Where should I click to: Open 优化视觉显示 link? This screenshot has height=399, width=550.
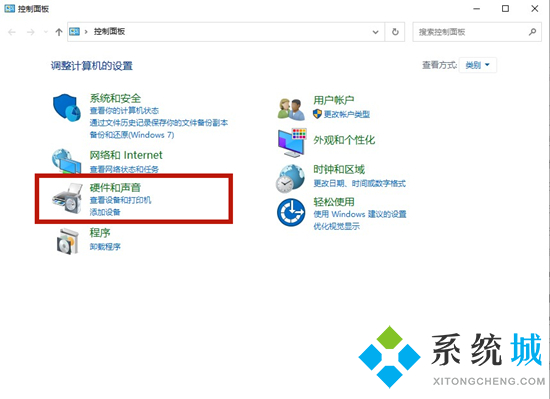[x=336, y=226]
